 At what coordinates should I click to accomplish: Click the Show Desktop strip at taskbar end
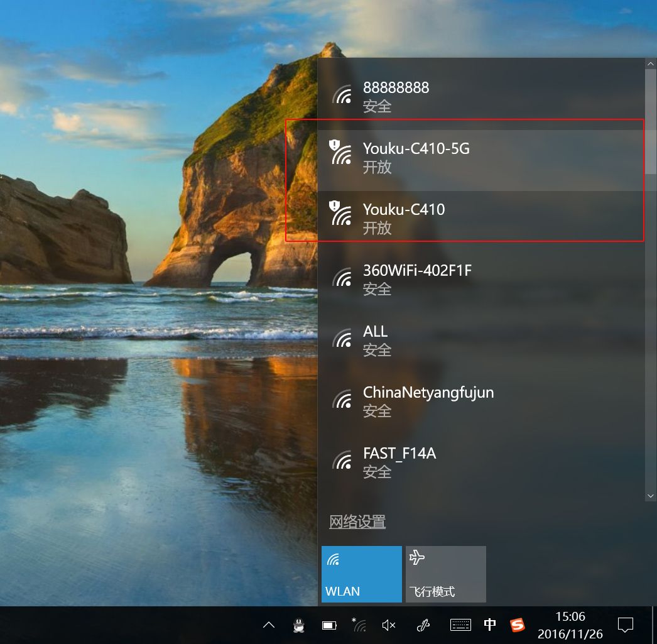coord(654,625)
